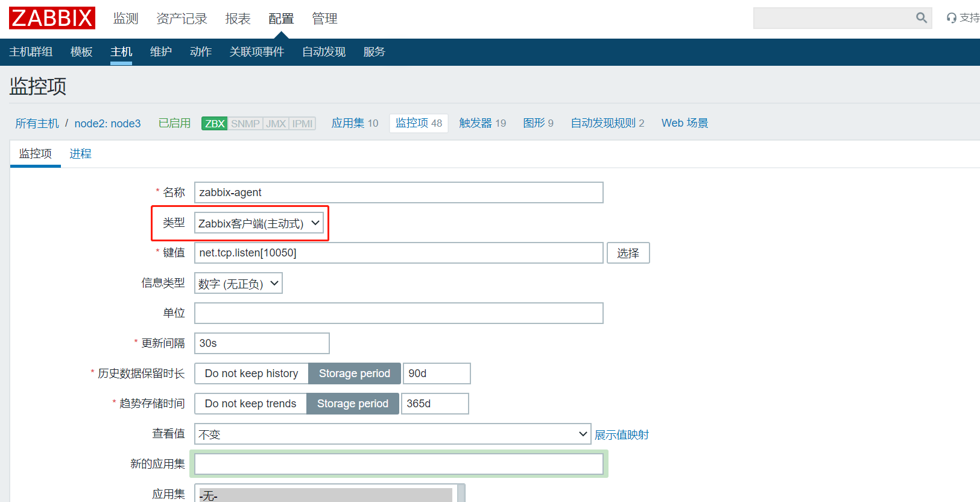Open the 监测 menu

point(125,19)
